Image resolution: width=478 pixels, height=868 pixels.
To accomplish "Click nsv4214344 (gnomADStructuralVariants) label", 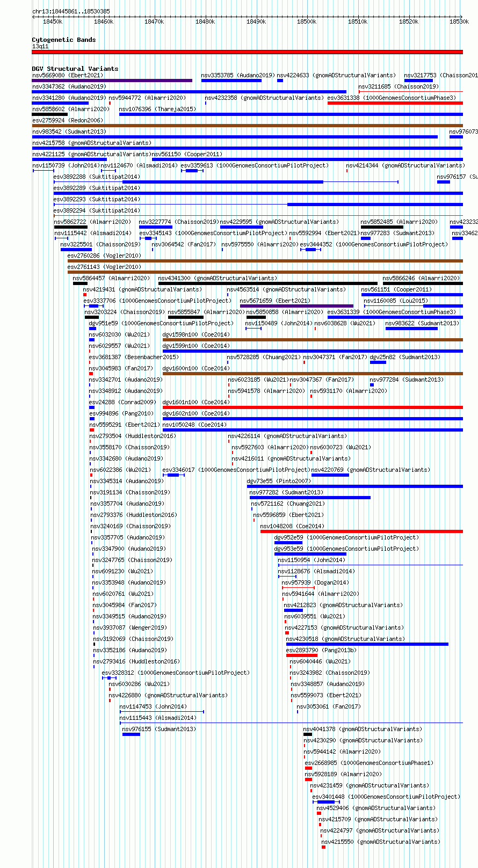I will click(405, 165).
